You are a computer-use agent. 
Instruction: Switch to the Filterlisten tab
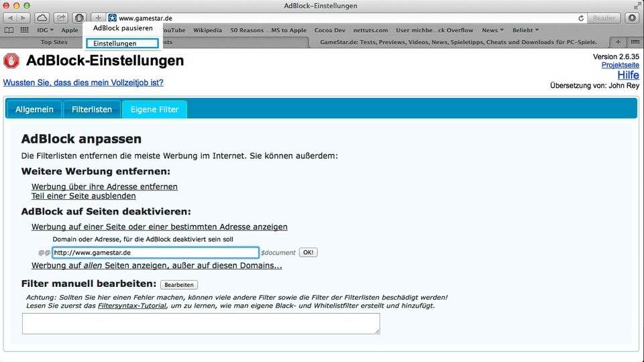[92, 109]
